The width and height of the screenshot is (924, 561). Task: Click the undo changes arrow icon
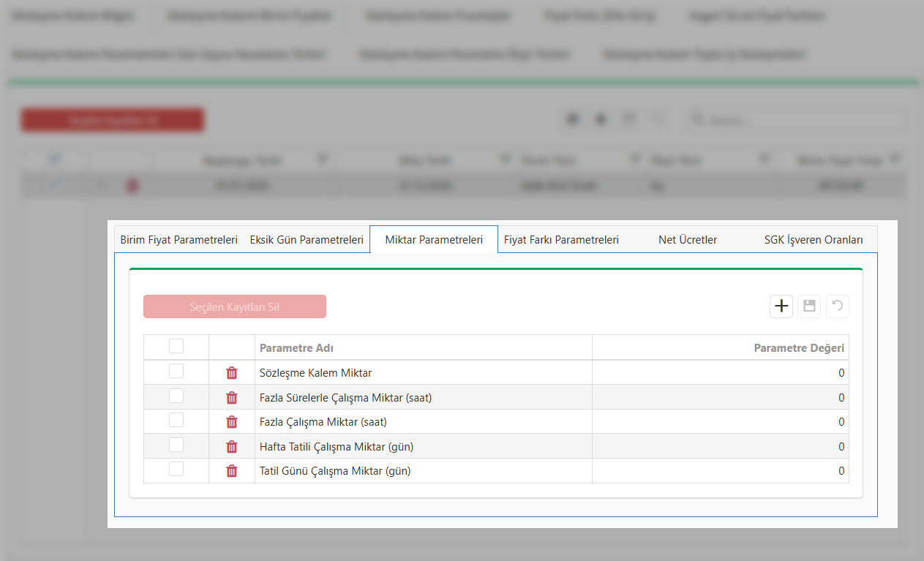coord(838,306)
